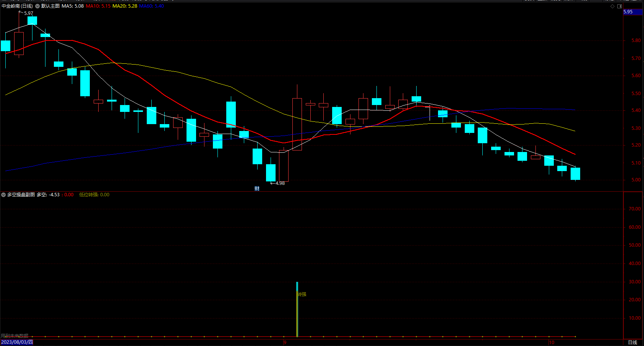Click the 5.00 price axis label
The height and width of the screenshot is (346, 644).
[636, 180]
